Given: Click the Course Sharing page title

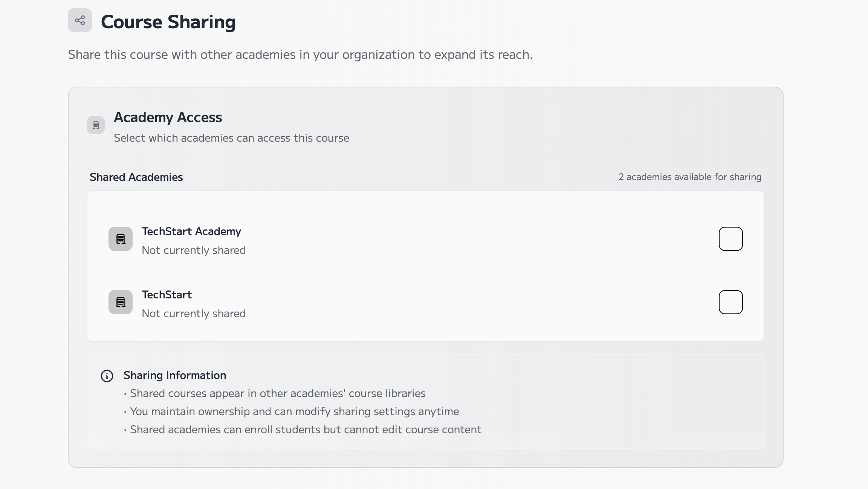Looking at the screenshot, I should point(168,22).
